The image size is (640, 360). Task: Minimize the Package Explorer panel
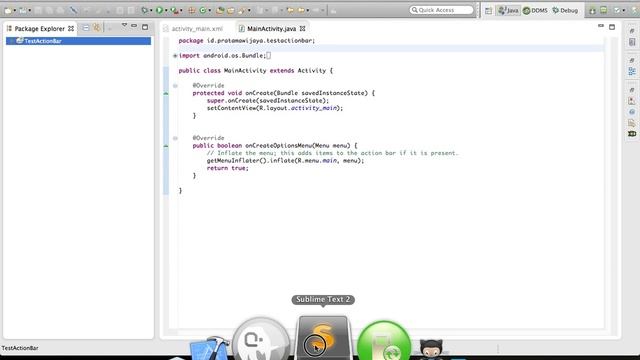(134, 26)
